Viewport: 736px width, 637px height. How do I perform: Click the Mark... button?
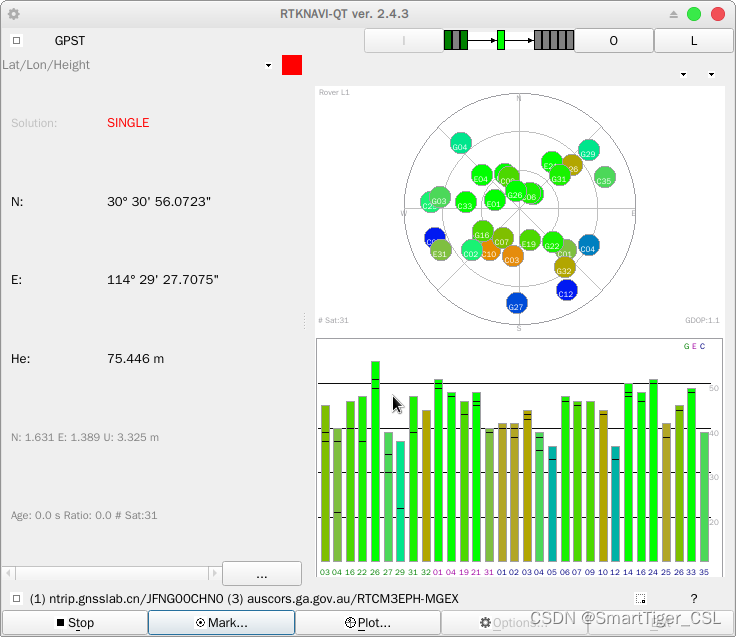(221, 622)
